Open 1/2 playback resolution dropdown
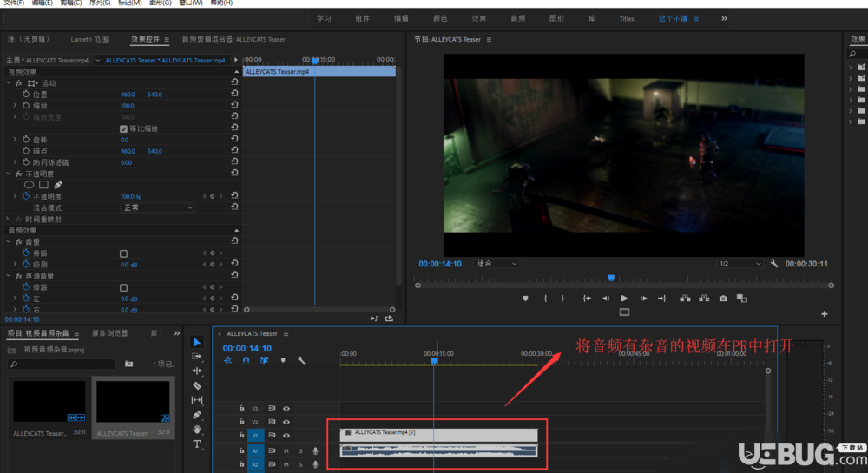The height and width of the screenshot is (473, 868). [740, 264]
